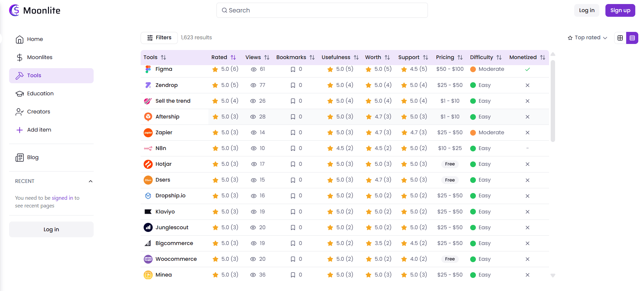Open the Zendrop tool icon
The height and width of the screenshot is (291, 644).
click(x=148, y=85)
